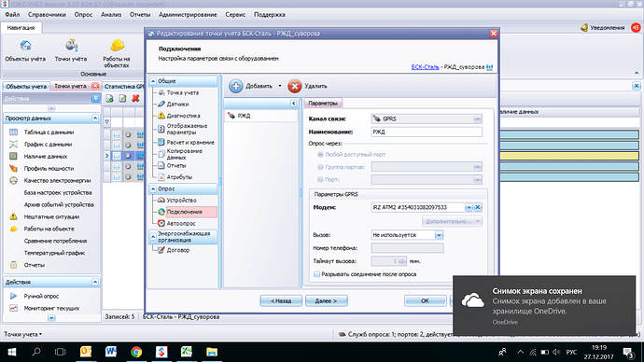Open Договор tree item
The image size is (644, 362).
click(178, 250)
